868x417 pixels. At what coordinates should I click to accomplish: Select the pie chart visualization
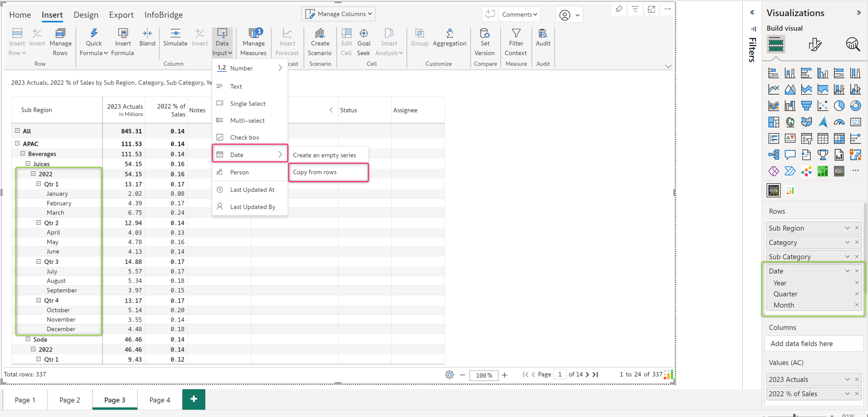coord(839,106)
